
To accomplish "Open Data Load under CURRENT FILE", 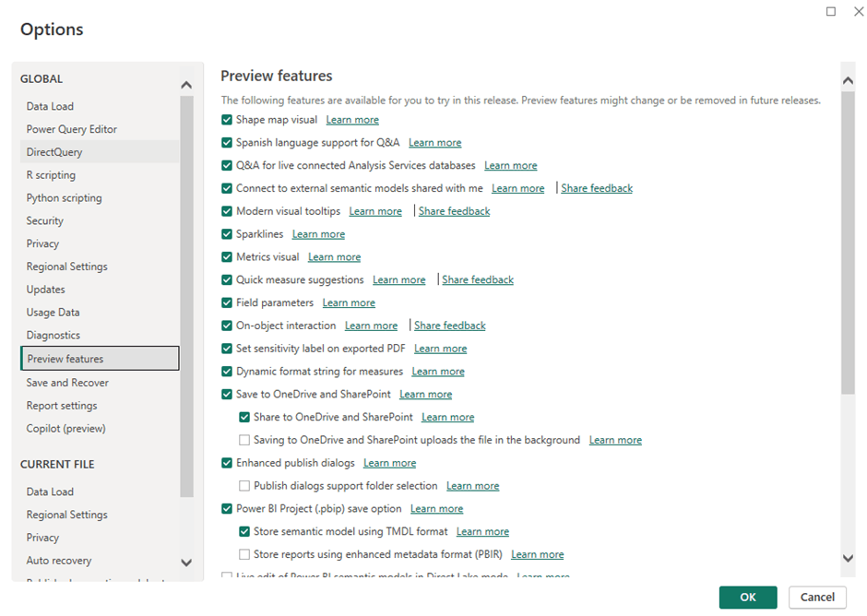I will (x=100, y=492).
